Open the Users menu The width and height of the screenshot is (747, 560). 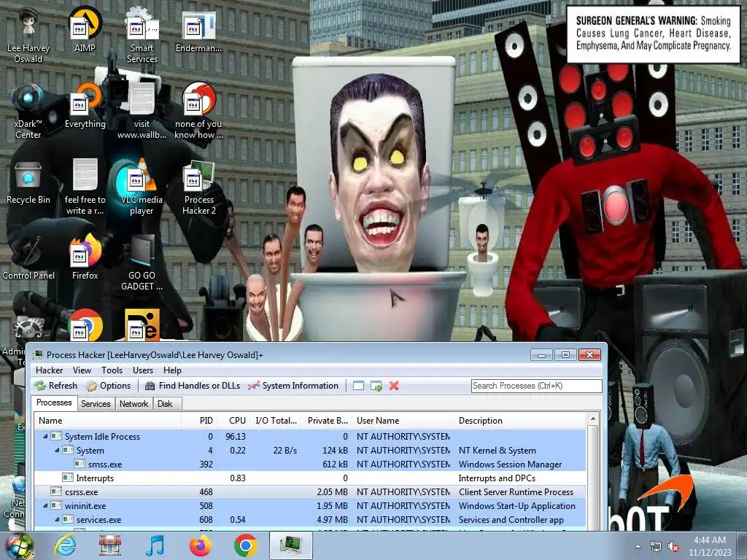[143, 370]
